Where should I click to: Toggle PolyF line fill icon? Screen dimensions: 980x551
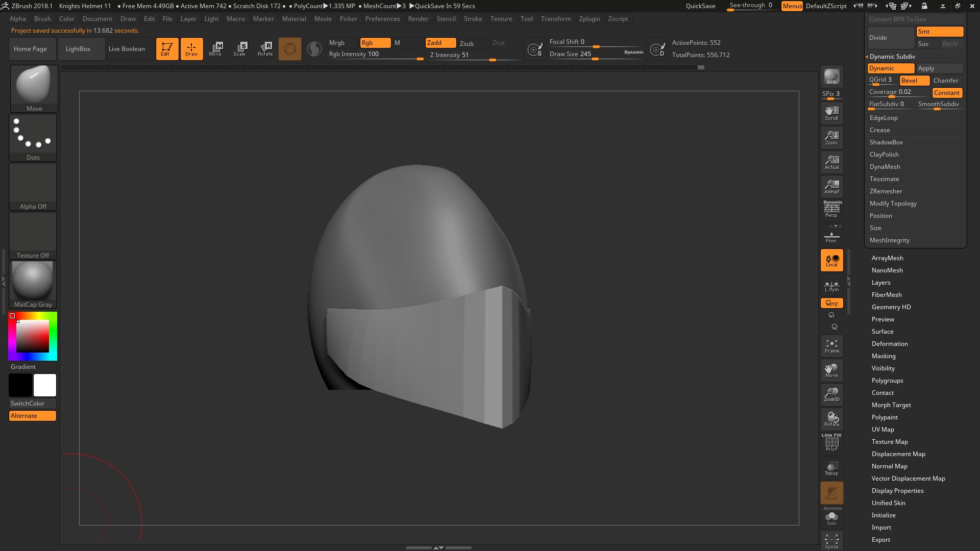click(831, 443)
